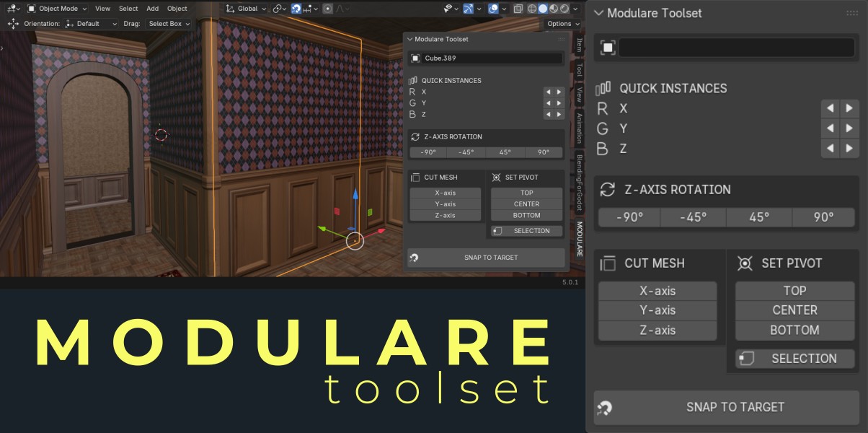Open the Add menu
Viewport: 868px width, 433px height.
(152, 9)
